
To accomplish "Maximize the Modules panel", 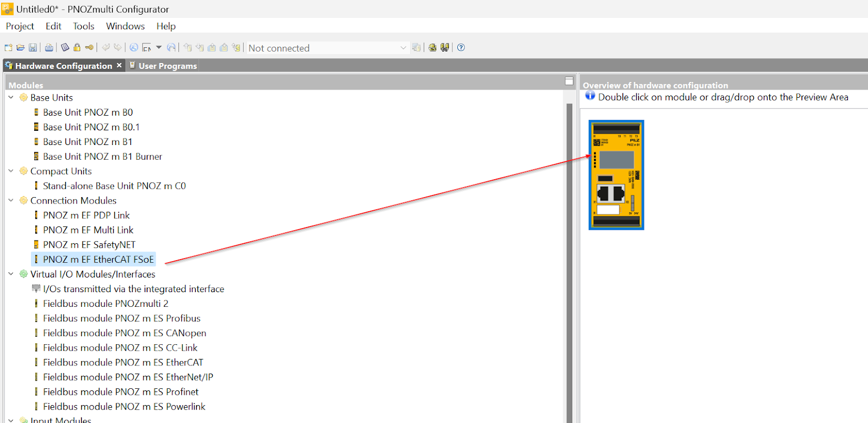I will point(569,81).
